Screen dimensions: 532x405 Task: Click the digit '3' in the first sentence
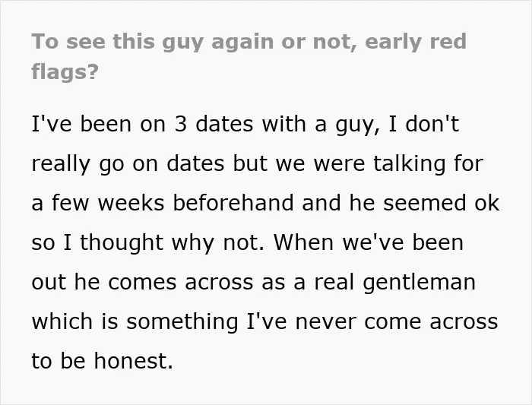pyautogui.click(x=181, y=124)
